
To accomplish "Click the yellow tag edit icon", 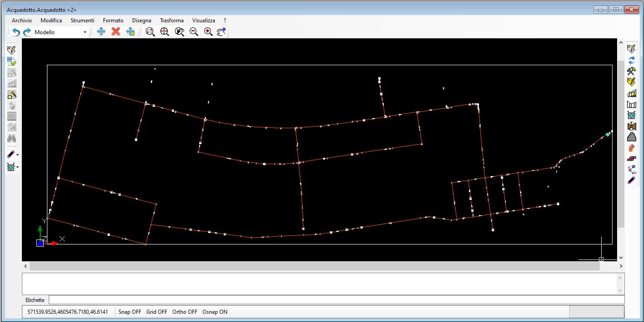I will 631,82.
